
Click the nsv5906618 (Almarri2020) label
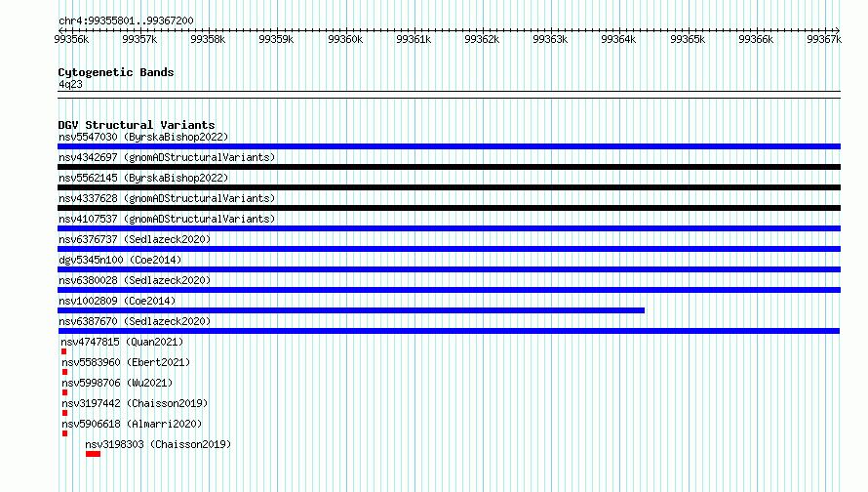(x=132, y=424)
